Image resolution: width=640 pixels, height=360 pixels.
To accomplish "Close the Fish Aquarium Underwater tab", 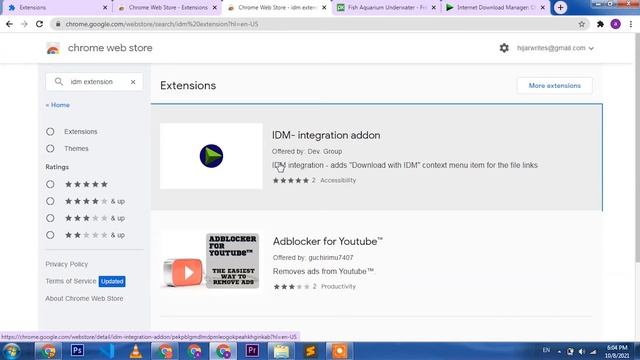I will tap(433, 7).
